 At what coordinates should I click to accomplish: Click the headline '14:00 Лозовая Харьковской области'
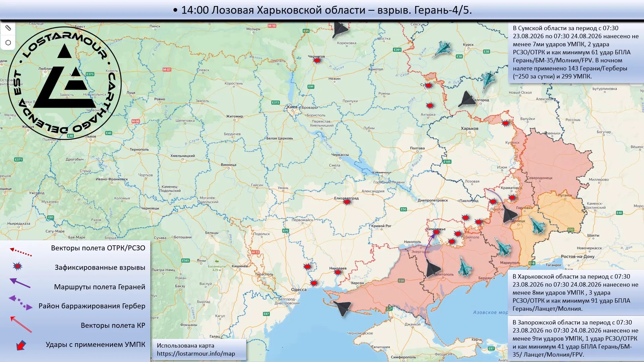(273, 10)
